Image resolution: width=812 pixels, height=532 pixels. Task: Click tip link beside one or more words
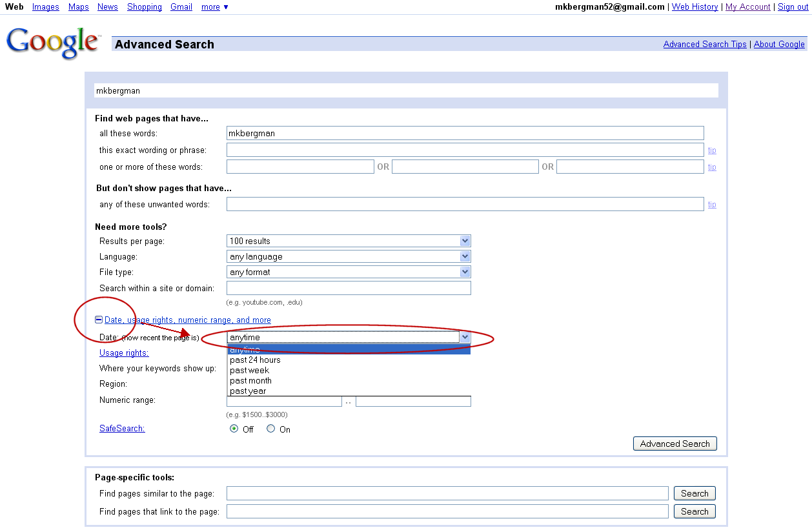click(712, 167)
